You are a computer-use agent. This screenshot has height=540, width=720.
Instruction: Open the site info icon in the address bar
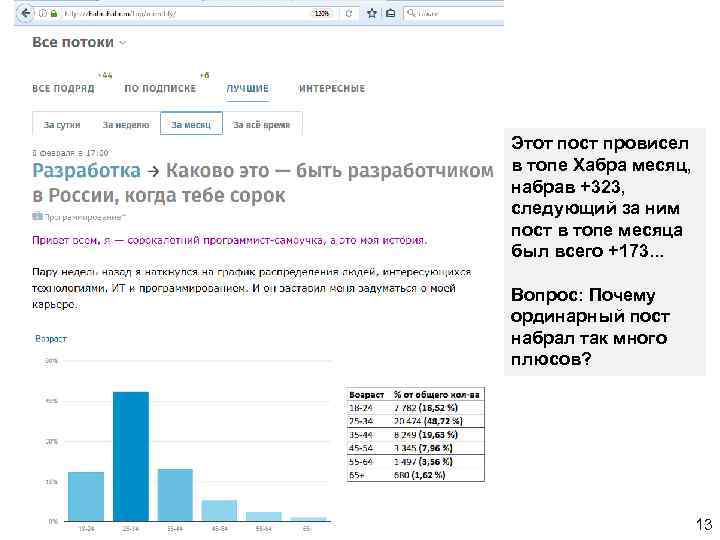pyautogui.click(x=42, y=13)
